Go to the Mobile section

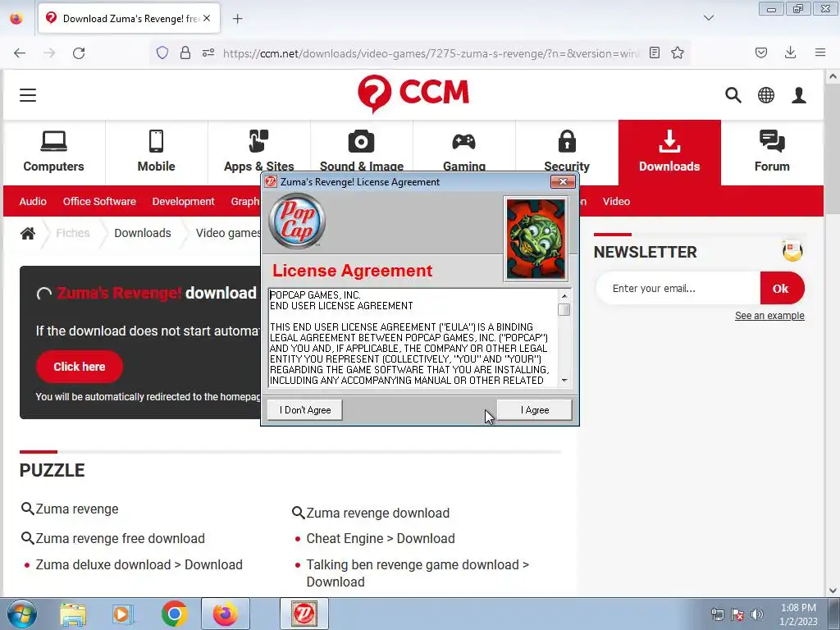(x=157, y=152)
